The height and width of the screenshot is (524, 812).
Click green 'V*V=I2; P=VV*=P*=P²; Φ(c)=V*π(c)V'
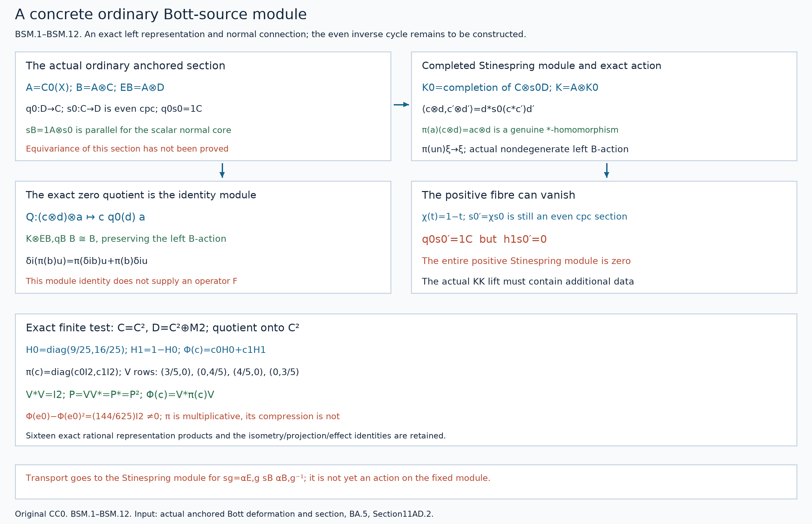pos(120,395)
